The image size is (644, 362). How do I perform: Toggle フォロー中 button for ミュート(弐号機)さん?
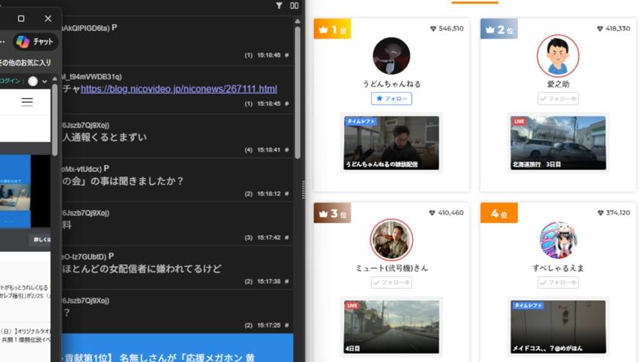pos(391,282)
